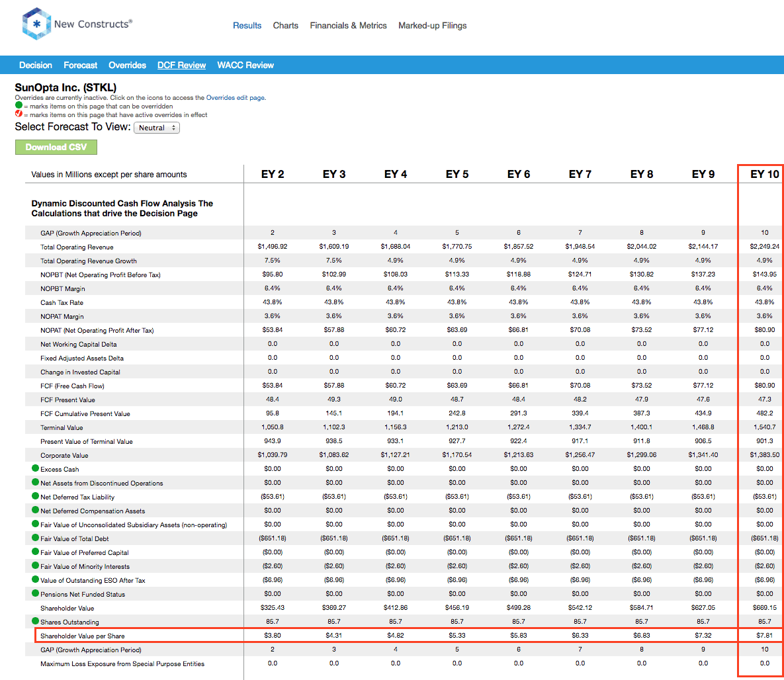Click EY 2 Total Operating Revenue value $1,496.92
Screen dimensions: 784x680
pyautogui.click(x=273, y=247)
